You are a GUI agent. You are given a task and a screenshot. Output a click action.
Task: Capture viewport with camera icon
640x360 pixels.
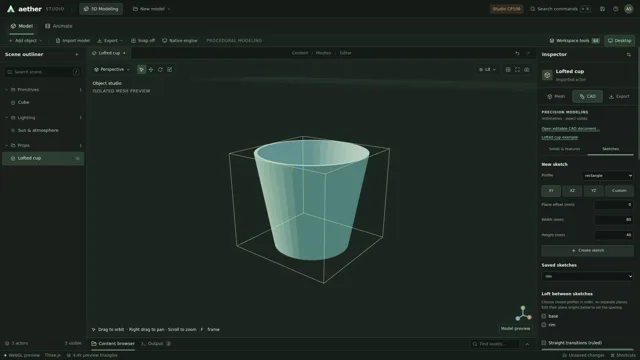click(x=527, y=70)
